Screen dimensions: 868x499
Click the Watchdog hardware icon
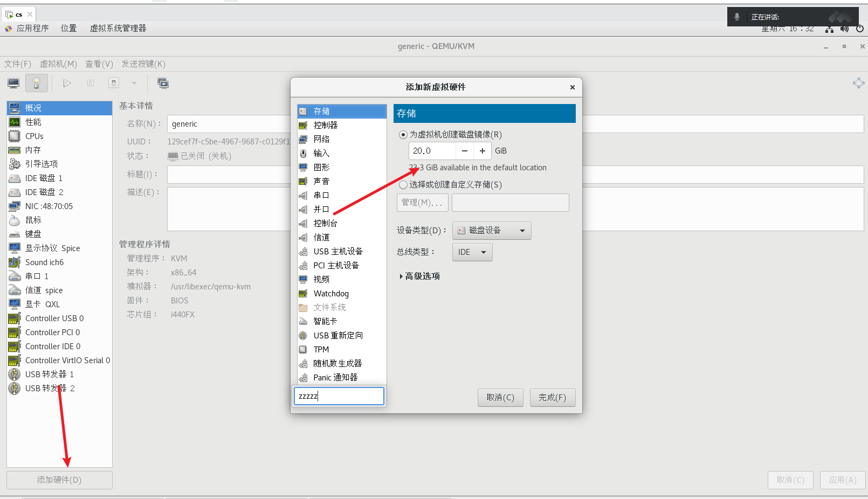point(303,294)
